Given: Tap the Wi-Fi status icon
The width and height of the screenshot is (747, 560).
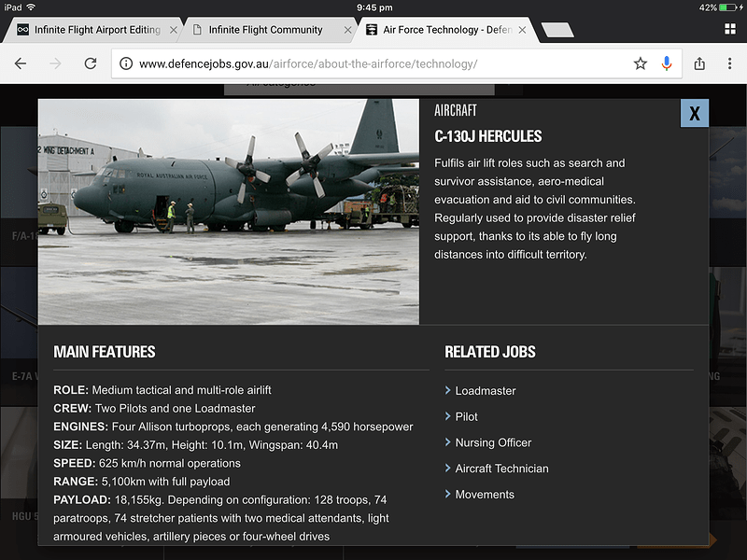Looking at the screenshot, I should [31, 7].
